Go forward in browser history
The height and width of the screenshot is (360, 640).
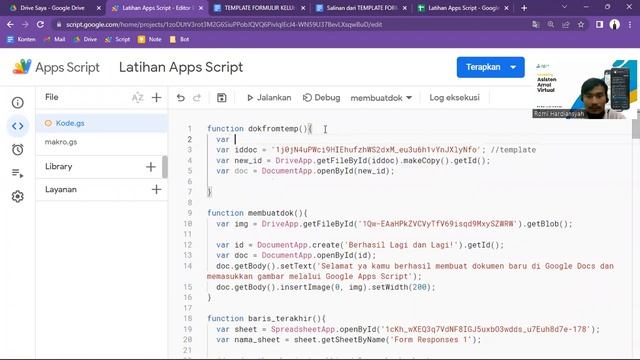(x=25, y=24)
